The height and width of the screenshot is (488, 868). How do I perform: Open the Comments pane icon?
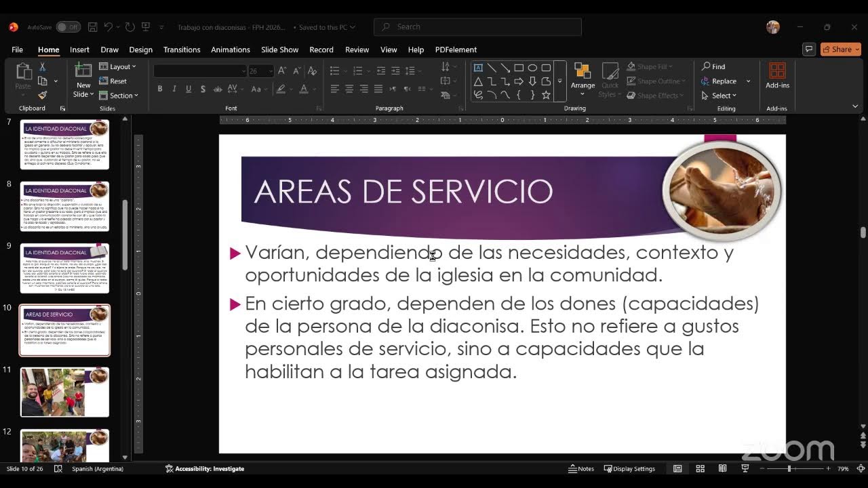(x=808, y=49)
